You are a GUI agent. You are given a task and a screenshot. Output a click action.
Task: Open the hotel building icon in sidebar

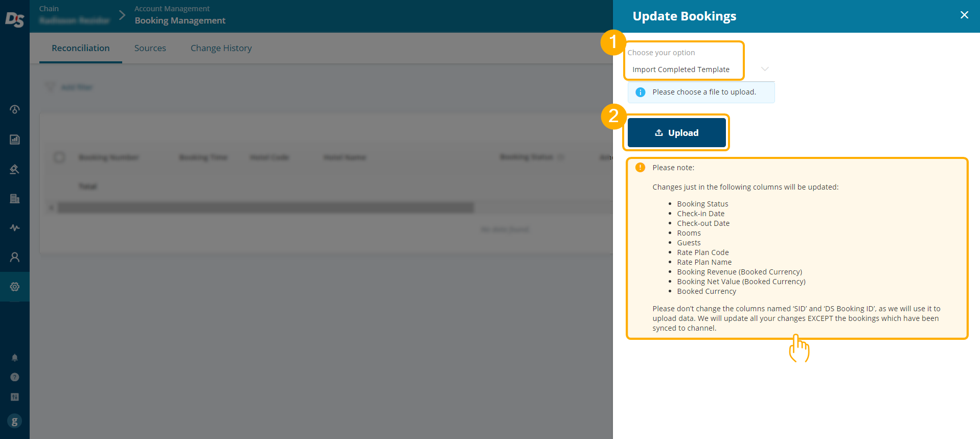pyautogui.click(x=15, y=199)
